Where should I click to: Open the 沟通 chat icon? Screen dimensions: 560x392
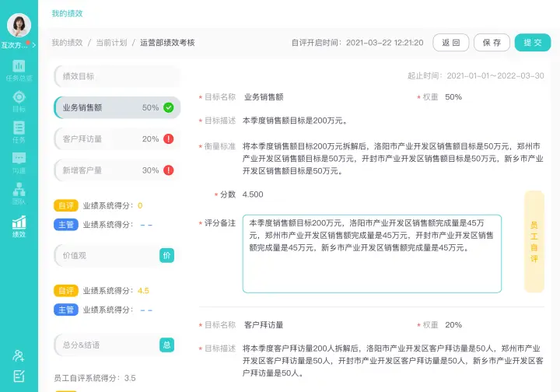tap(19, 163)
